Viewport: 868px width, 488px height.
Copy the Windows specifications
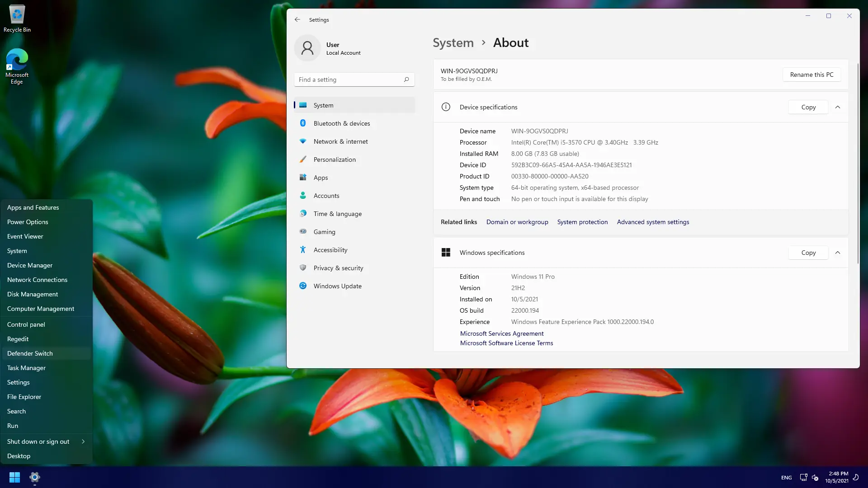coord(808,253)
